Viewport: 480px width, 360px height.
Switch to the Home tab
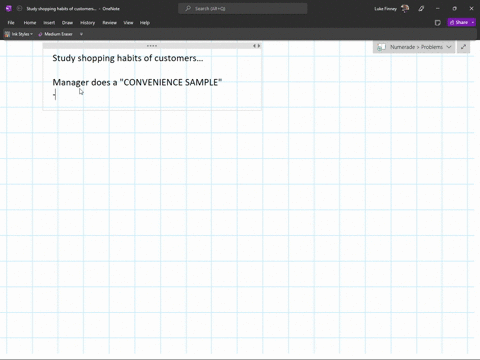[30, 23]
